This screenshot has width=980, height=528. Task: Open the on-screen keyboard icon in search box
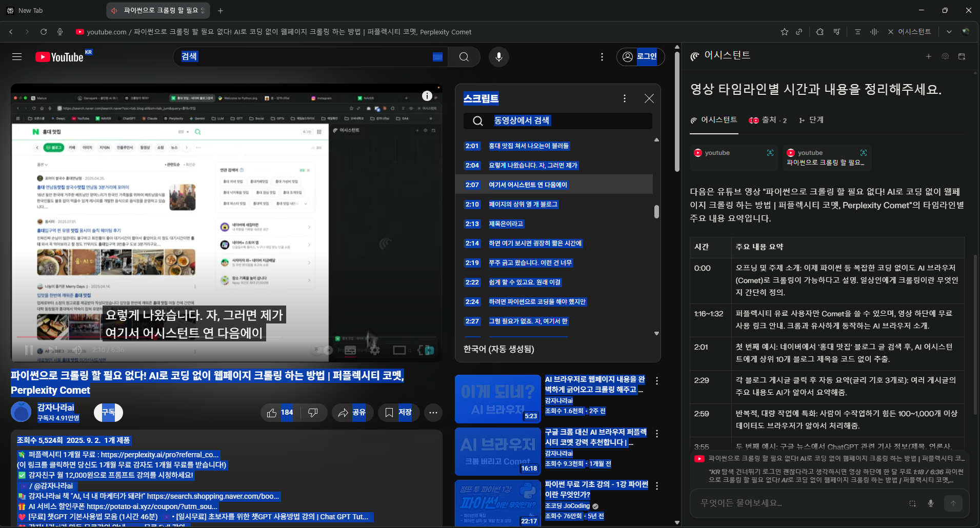(x=437, y=57)
